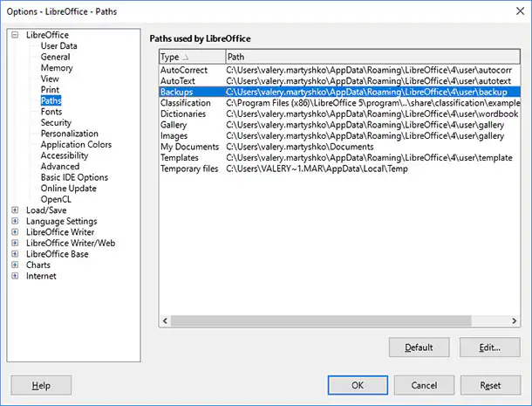
Task: Click the horizontal scrollbar thumb
Action: [321, 320]
